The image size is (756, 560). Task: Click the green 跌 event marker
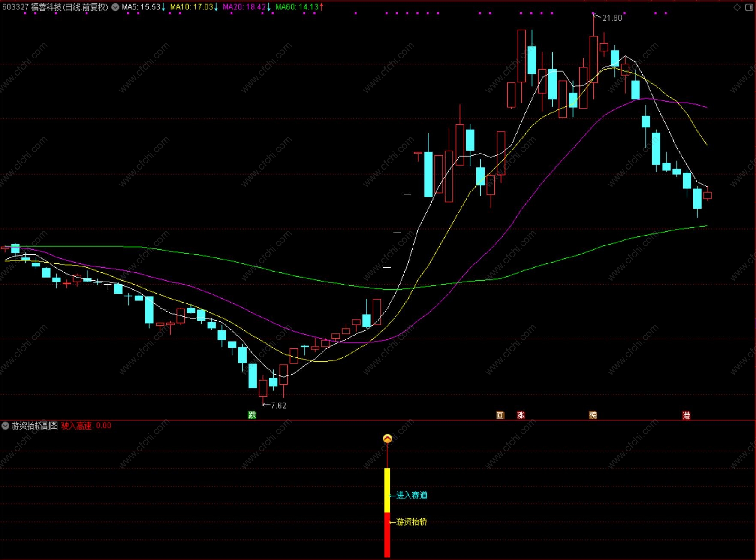tap(252, 415)
